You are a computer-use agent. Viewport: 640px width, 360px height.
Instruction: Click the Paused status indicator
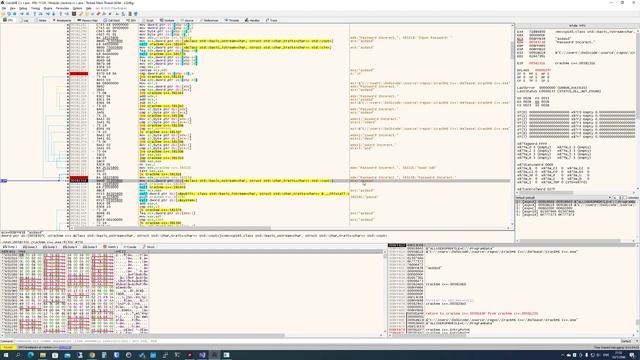click(7, 347)
